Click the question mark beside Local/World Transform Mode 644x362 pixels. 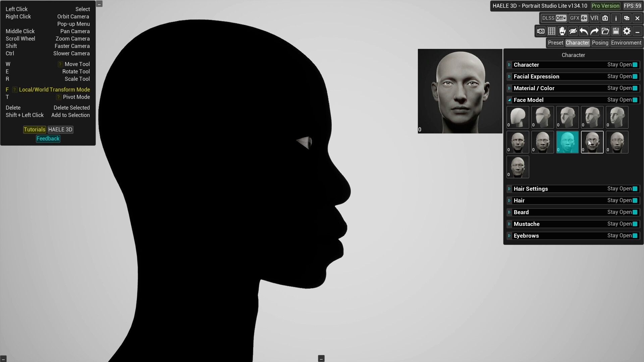pos(15,89)
